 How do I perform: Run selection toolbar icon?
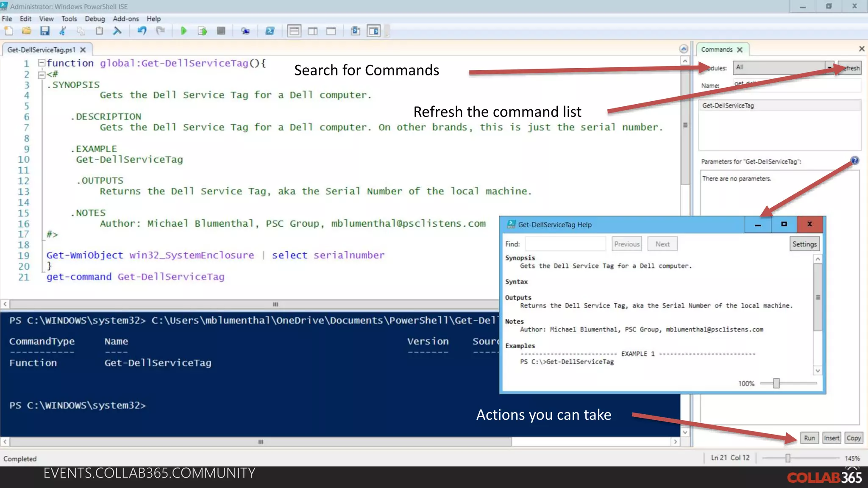pyautogui.click(x=202, y=31)
